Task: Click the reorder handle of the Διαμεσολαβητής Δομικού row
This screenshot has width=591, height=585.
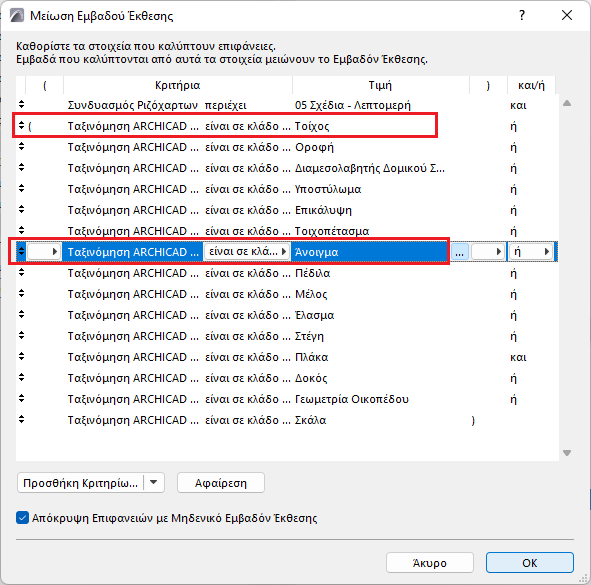Action: tap(21, 168)
